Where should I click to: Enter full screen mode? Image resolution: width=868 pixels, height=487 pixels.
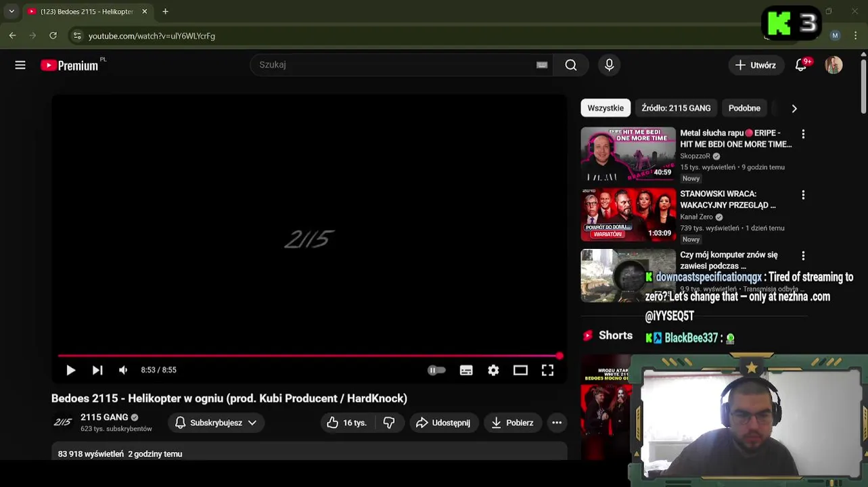pos(547,370)
